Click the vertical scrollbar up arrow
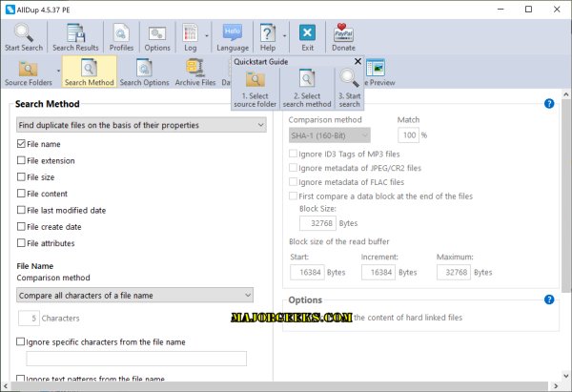Image resolution: width=572 pixels, height=392 pixels. pos(566,94)
